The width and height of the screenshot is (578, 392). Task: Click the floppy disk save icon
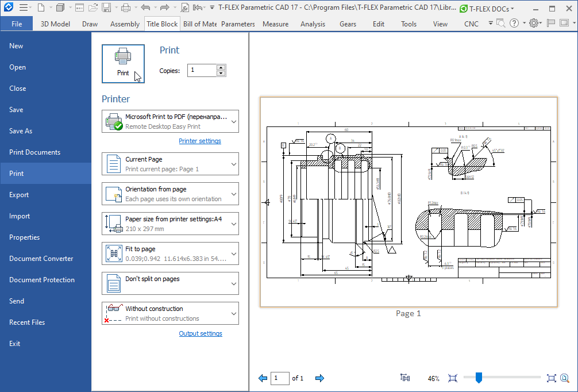(x=106, y=7)
